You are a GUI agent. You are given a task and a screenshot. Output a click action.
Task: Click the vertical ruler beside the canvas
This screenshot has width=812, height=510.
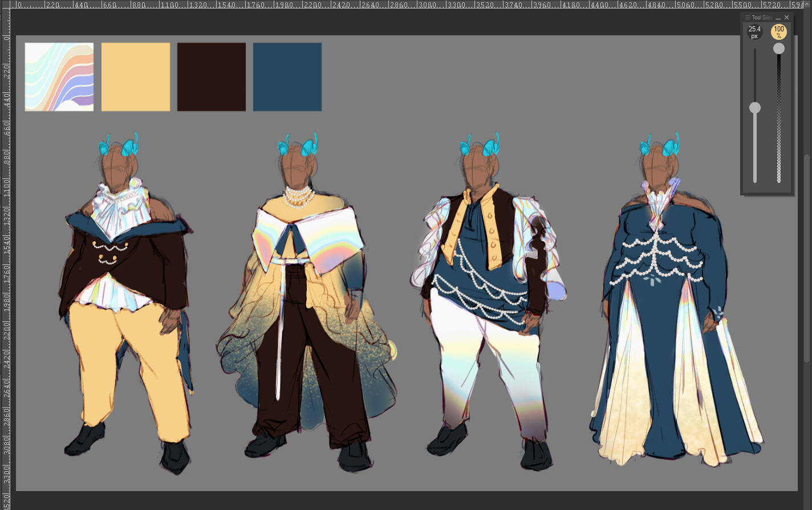(x=6, y=259)
